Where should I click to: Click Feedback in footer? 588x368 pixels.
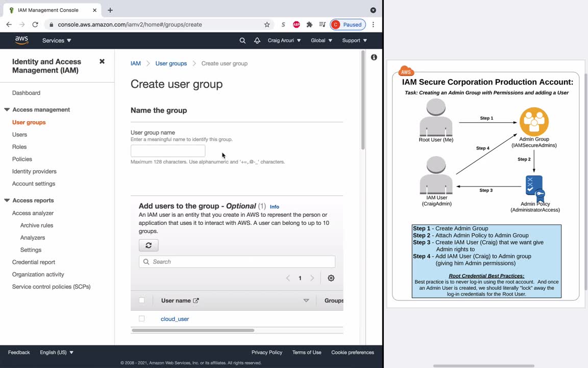(x=19, y=352)
